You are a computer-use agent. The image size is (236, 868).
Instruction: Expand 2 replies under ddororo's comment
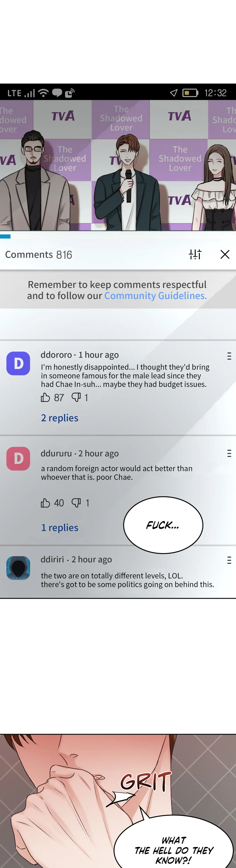[x=60, y=418]
